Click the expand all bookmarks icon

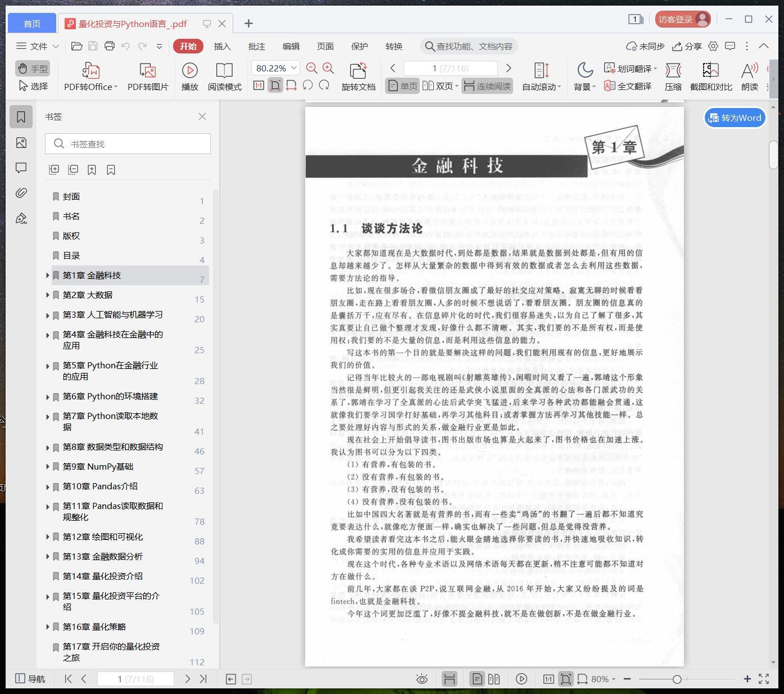(54, 169)
